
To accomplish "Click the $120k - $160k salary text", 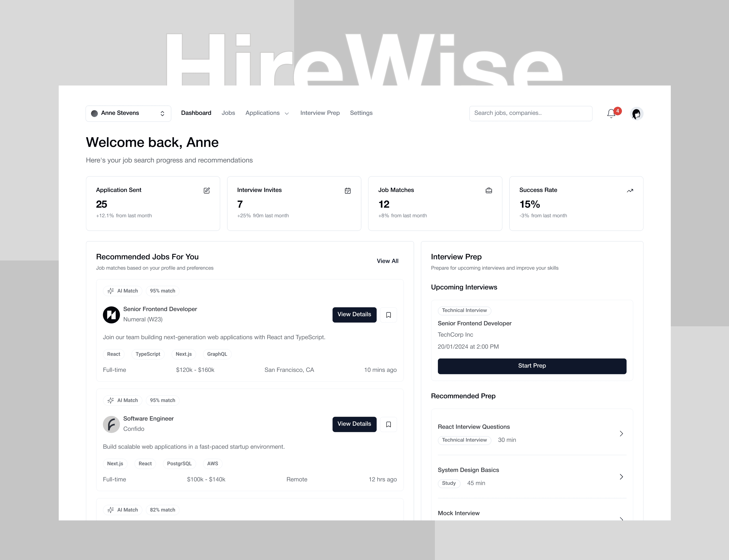I will (x=195, y=370).
